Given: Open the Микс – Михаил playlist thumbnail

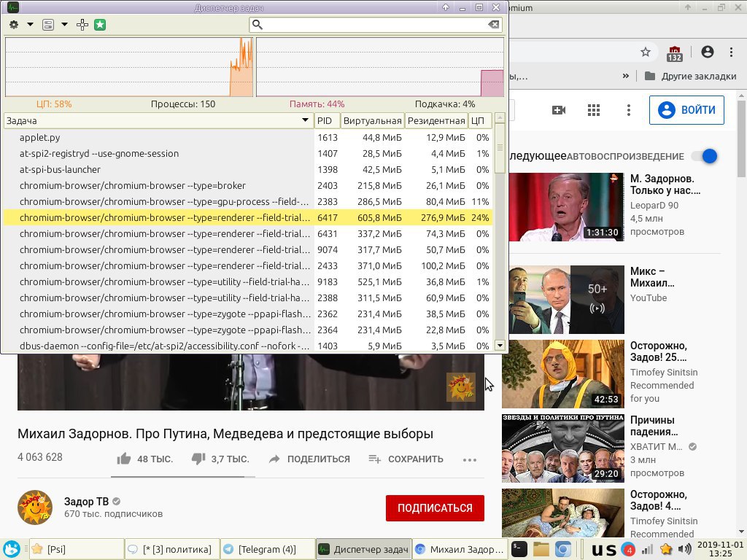Looking at the screenshot, I should [x=566, y=300].
